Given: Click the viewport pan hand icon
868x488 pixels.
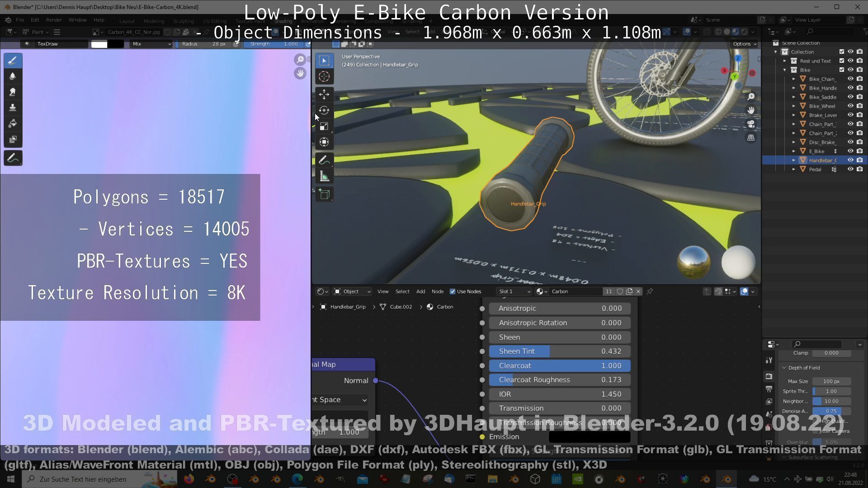Looking at the screenshot, I should coord(751,110).
